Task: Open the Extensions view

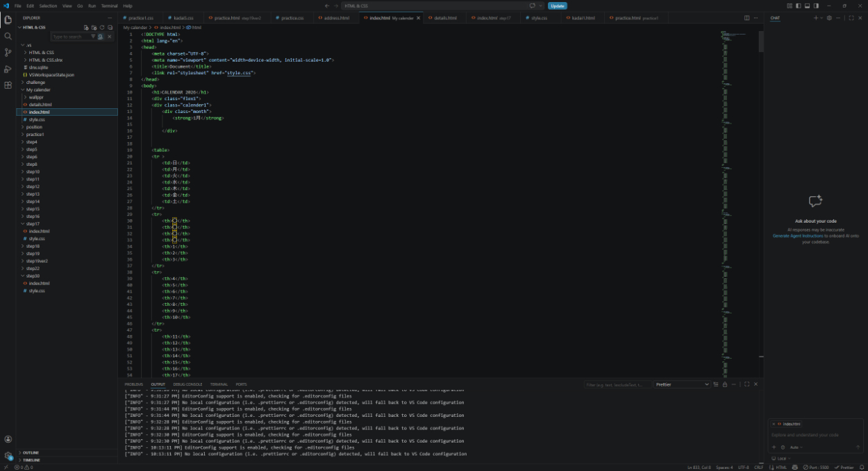Action: tap(8, 85)
